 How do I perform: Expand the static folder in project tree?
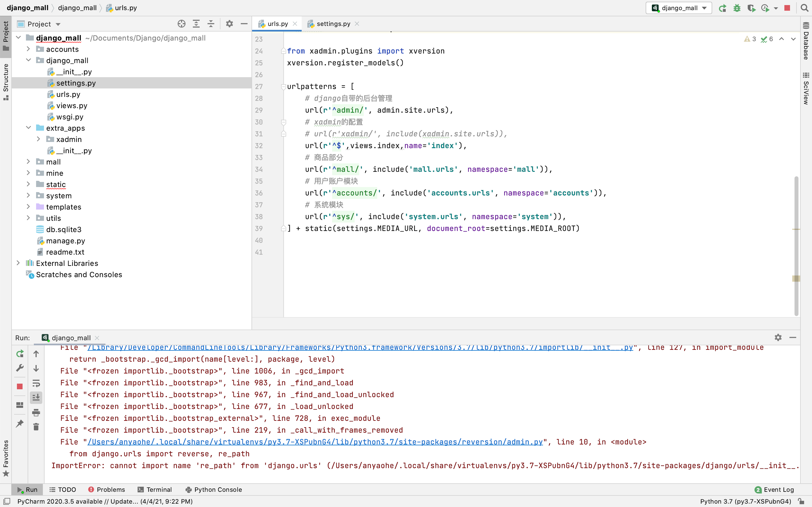(28, 184)
